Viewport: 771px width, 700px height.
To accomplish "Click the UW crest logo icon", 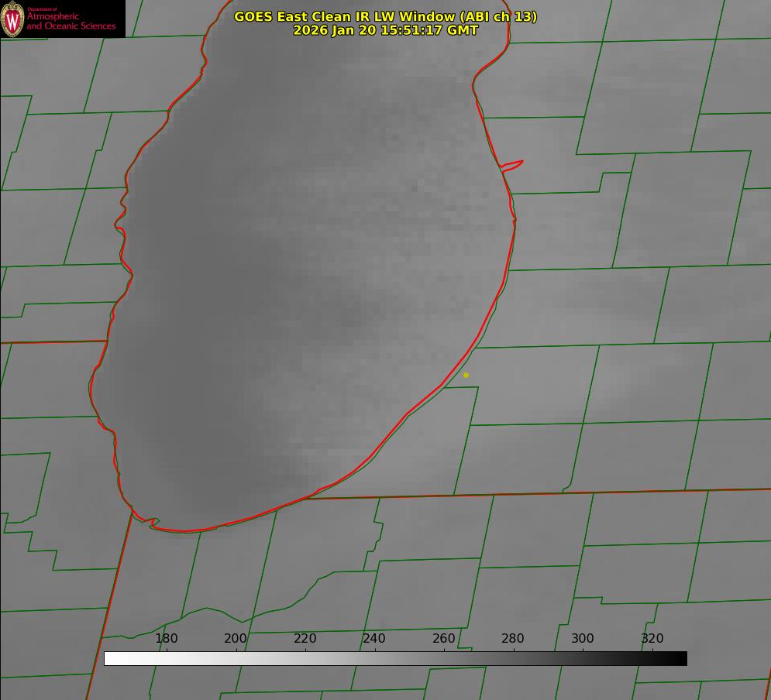I will pyautogui.click(x=13, y=19).
